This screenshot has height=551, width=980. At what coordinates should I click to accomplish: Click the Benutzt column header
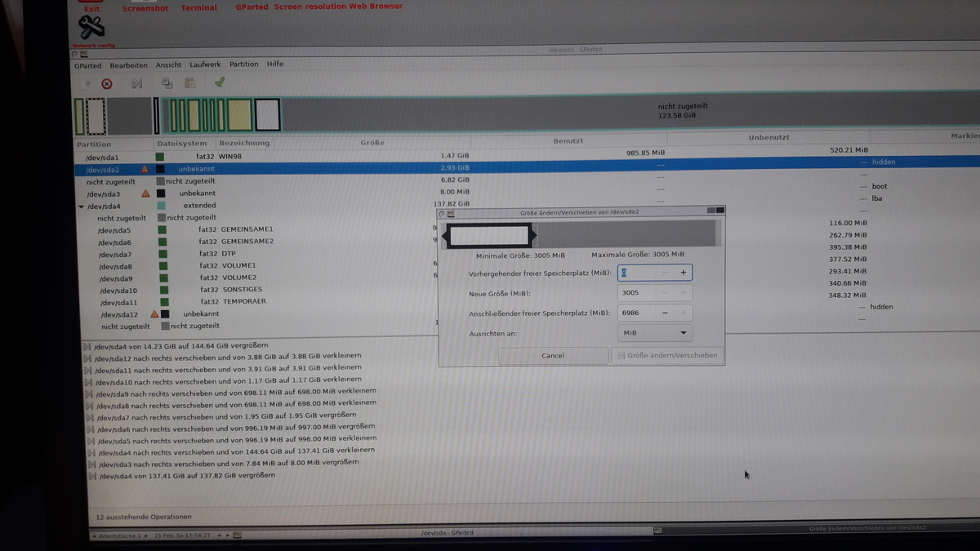pos(568,140)
